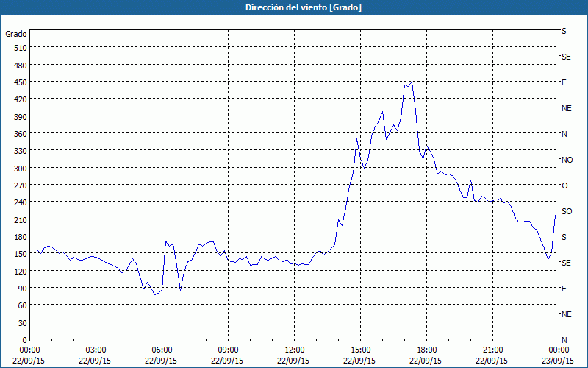The image size is (588, 368).
Task: Click the 210 degree axis label
Action: click(21, 220)
